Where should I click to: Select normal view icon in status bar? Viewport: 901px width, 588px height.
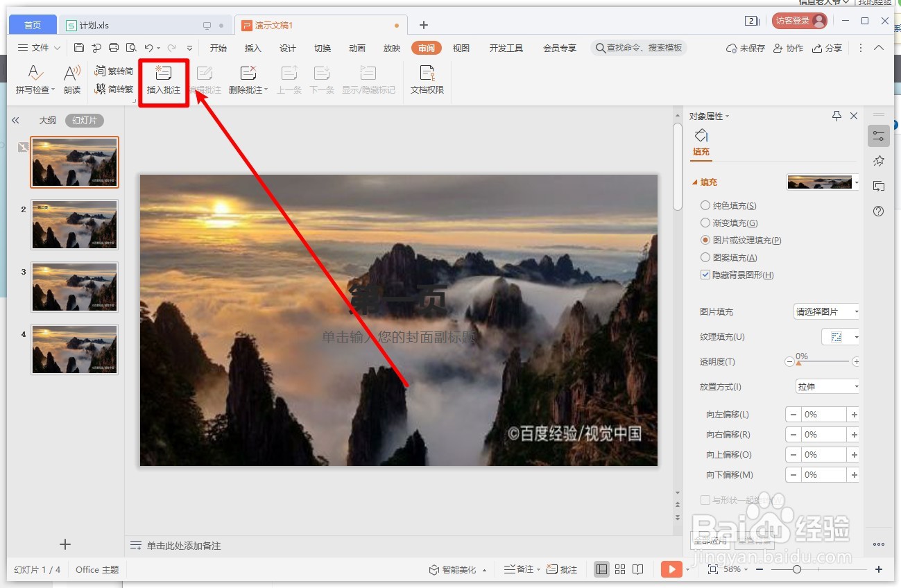[x=602, y=569]
